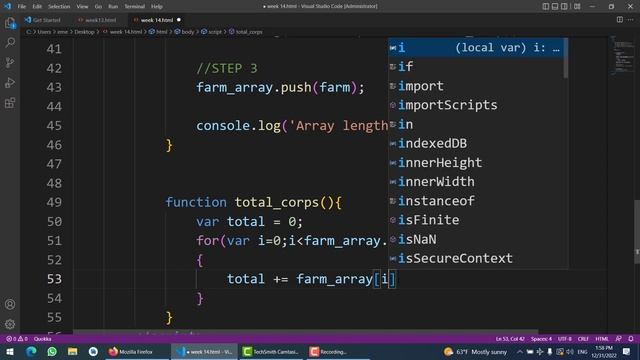Click the HTML language mode status entry
The image size is (640, 360).
(602, 339)
